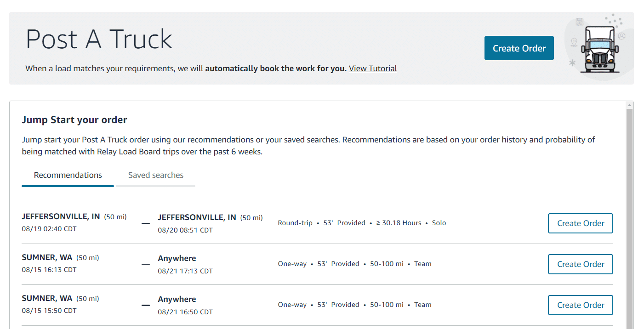
Task: Click the map pin icon beside truck
Action: click(x=574, y=43)
